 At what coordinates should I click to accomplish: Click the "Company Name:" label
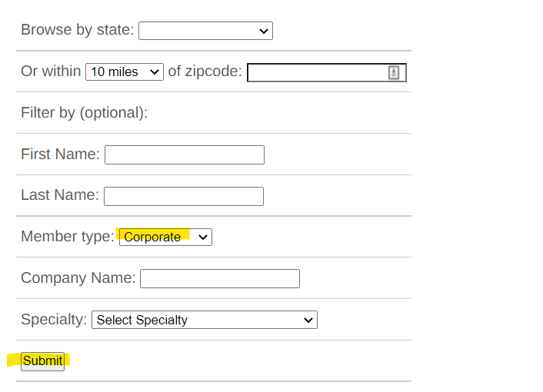(78, 277)
